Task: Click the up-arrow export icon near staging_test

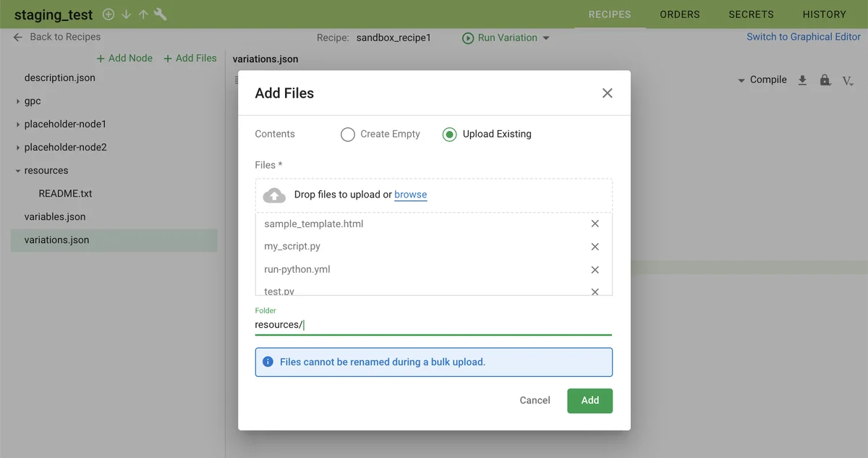Action: pos(143,14)
